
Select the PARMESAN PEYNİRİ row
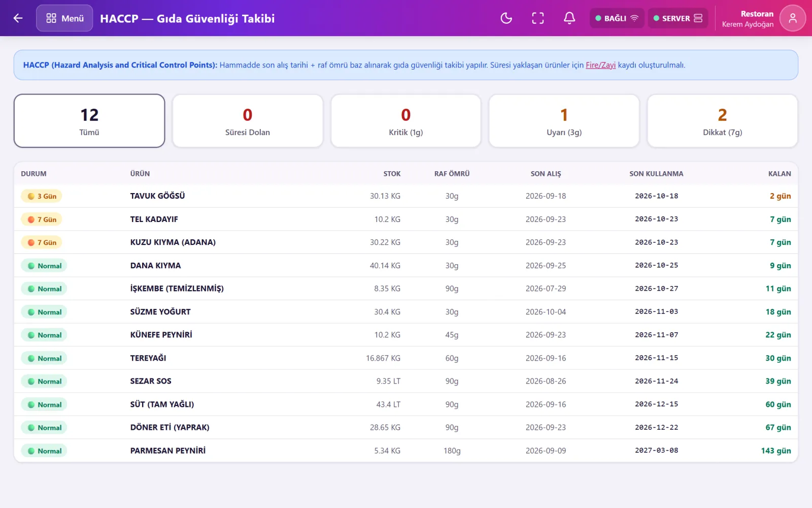[406, 451]
